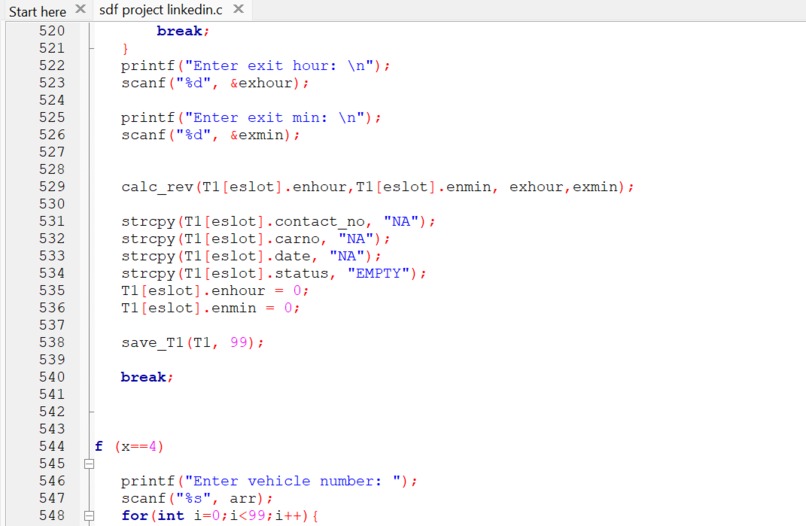Click the strcpy contact_no line
806x526 pixels.
278,222
